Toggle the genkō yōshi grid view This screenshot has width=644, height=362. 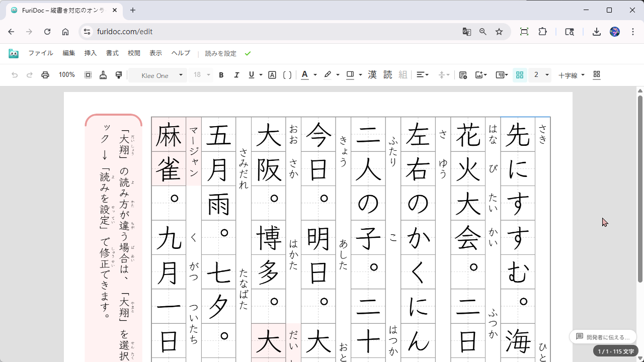click(519, 74)
